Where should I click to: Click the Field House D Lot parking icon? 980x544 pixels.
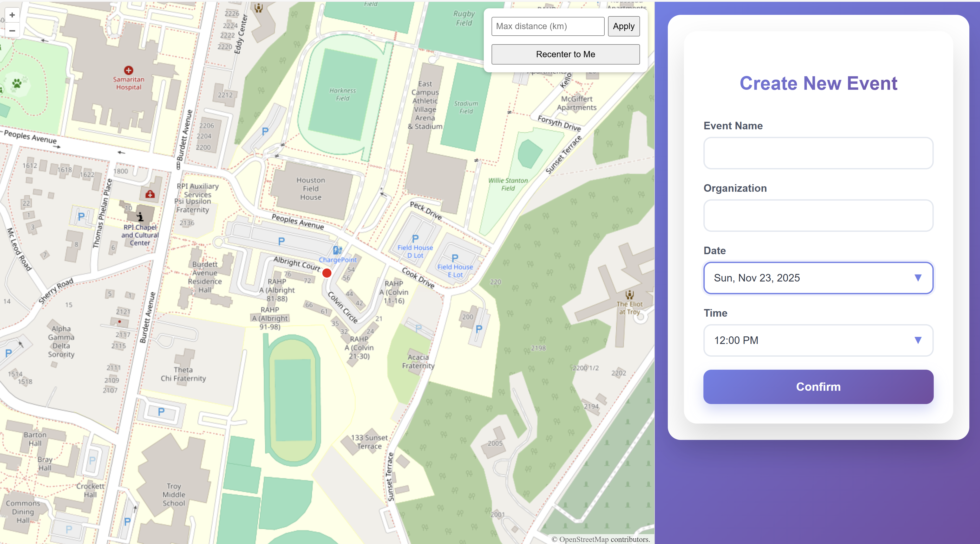[415, 239]
